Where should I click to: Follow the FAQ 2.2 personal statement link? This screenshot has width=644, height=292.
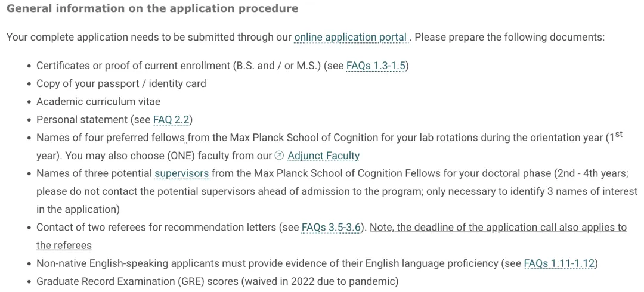[x=171, y=120]
